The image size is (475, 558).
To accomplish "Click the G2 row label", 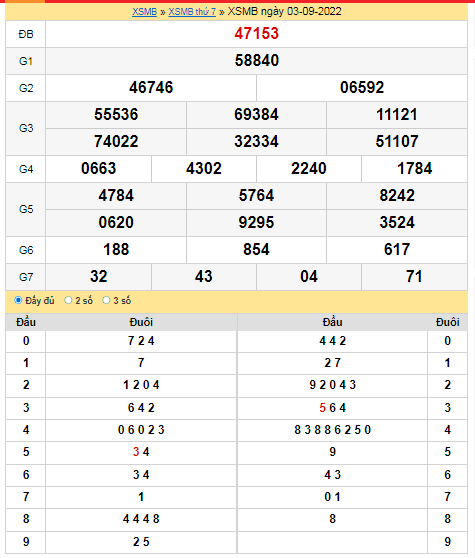I will pos(26,88).
